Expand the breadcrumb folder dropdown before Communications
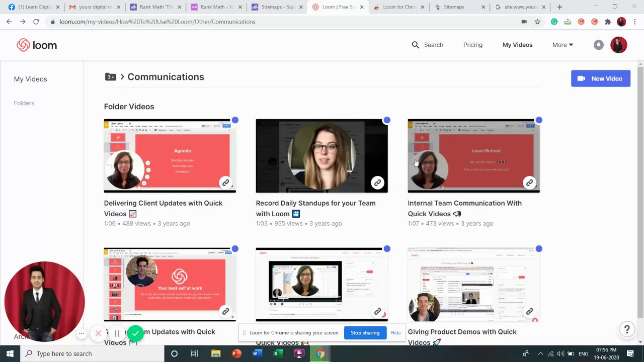 tap(111, 77)
